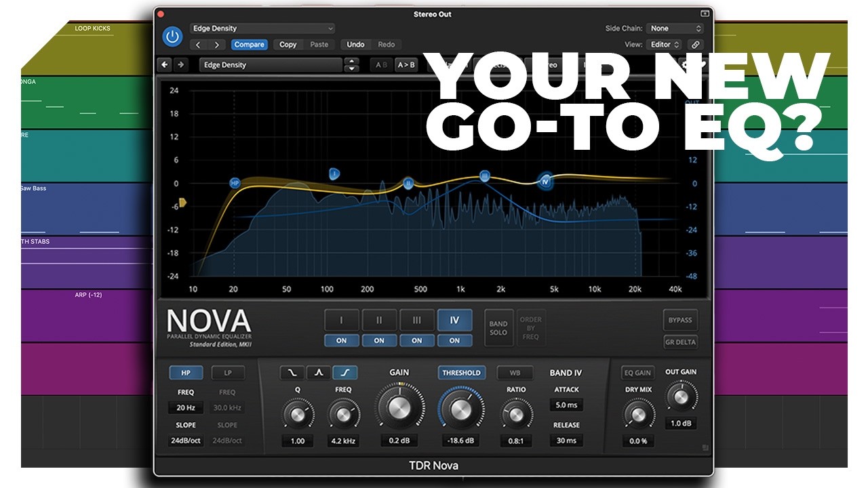Click the 4.2 kHz frequency field
The height and width of the screenshot is (488, 868).
[x=343, y=441]
